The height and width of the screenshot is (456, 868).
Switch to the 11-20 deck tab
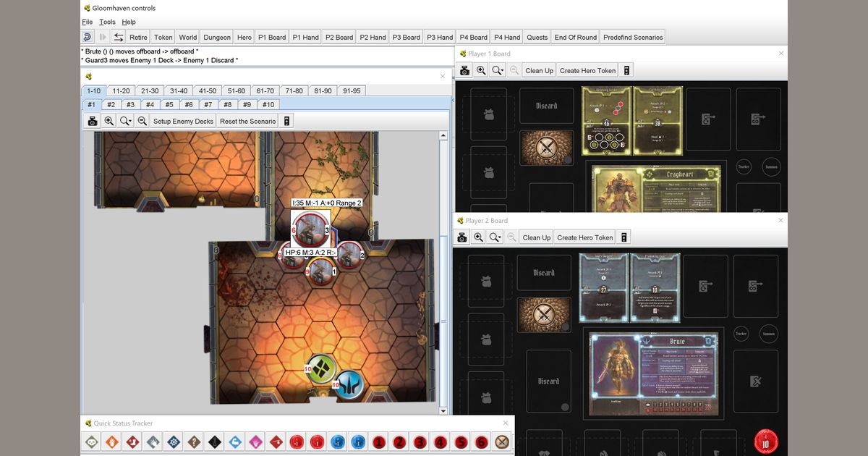[119, 90]
